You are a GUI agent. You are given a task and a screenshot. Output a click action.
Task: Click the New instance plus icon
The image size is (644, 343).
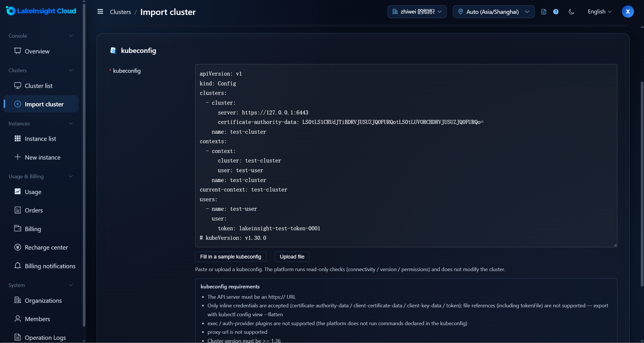point(18,157)
